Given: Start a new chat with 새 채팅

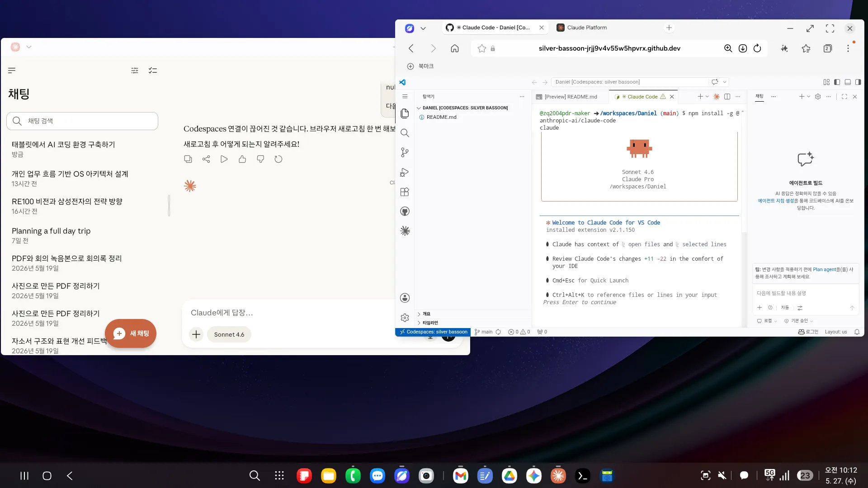Looking at the screenshot, I should (131, 333).
